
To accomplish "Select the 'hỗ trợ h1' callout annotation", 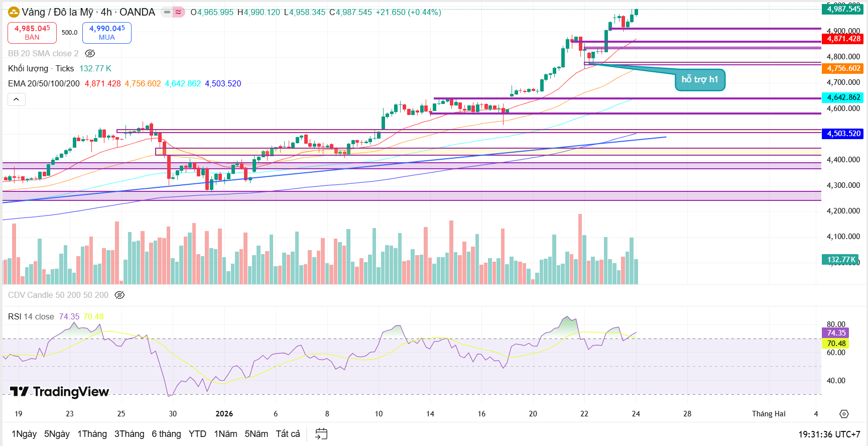I will 699,79.
